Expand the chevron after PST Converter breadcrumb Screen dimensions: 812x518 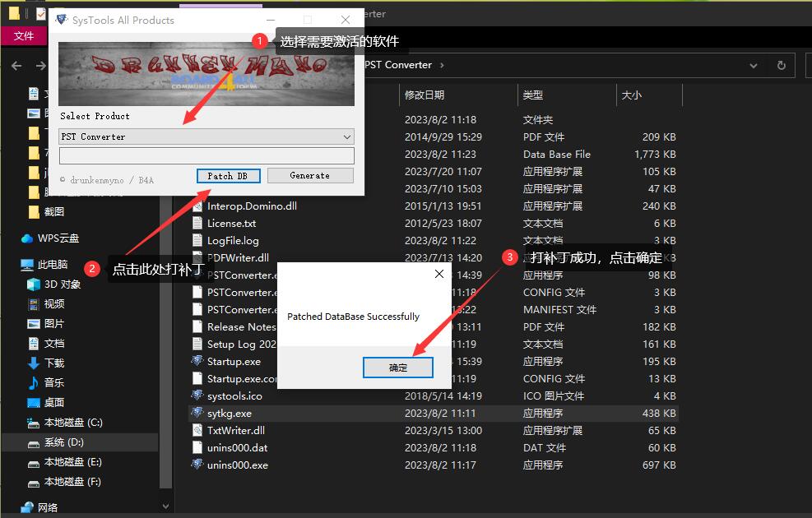(442, 65)
